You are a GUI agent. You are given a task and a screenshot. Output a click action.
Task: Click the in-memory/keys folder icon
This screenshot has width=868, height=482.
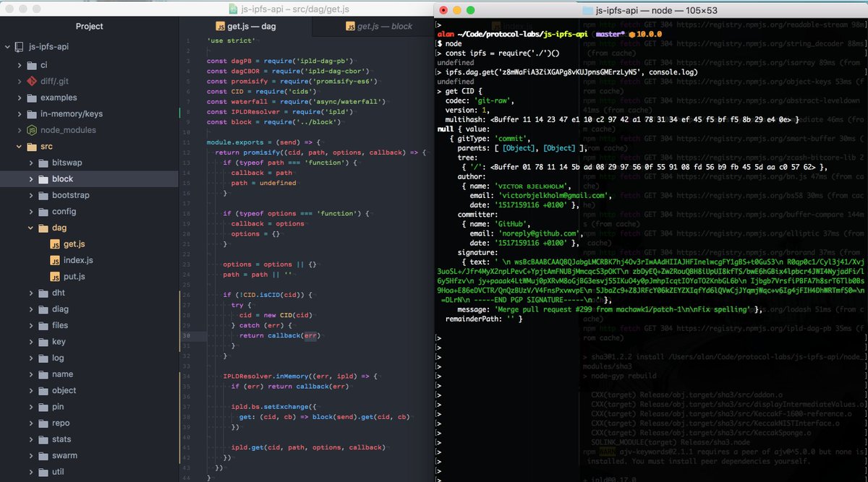(32, 114)
